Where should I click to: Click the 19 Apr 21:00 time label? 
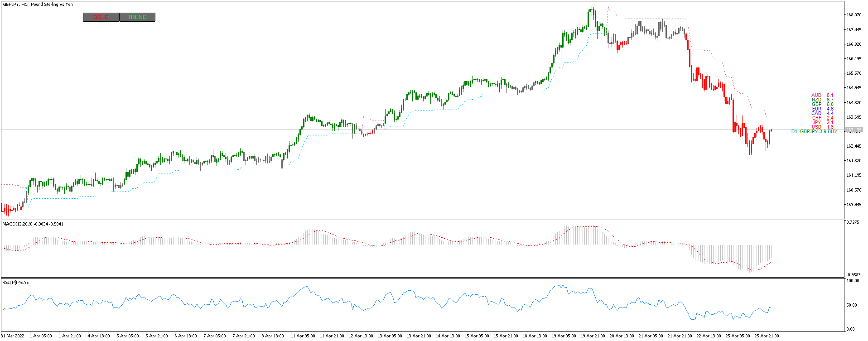coord(593,336)
